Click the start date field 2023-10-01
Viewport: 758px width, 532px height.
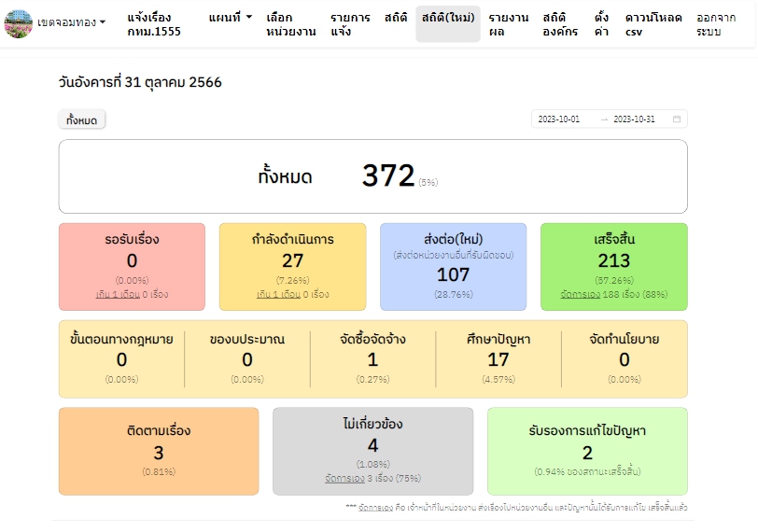tap(559, 119)
